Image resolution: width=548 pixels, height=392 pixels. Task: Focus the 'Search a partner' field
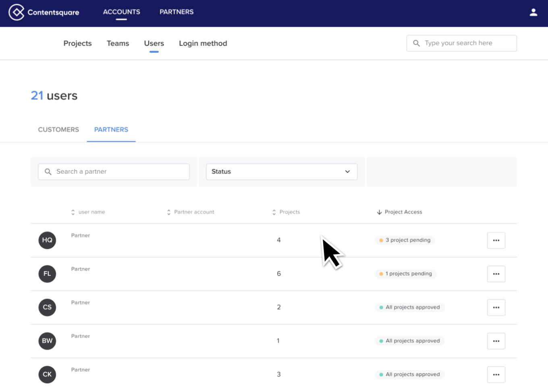click(114, 171)
